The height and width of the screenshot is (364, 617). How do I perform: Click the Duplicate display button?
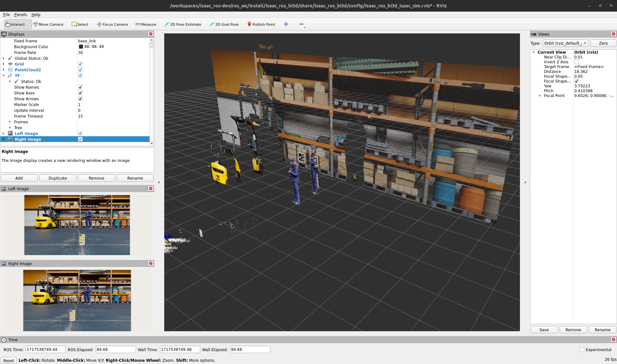[58, 178]
